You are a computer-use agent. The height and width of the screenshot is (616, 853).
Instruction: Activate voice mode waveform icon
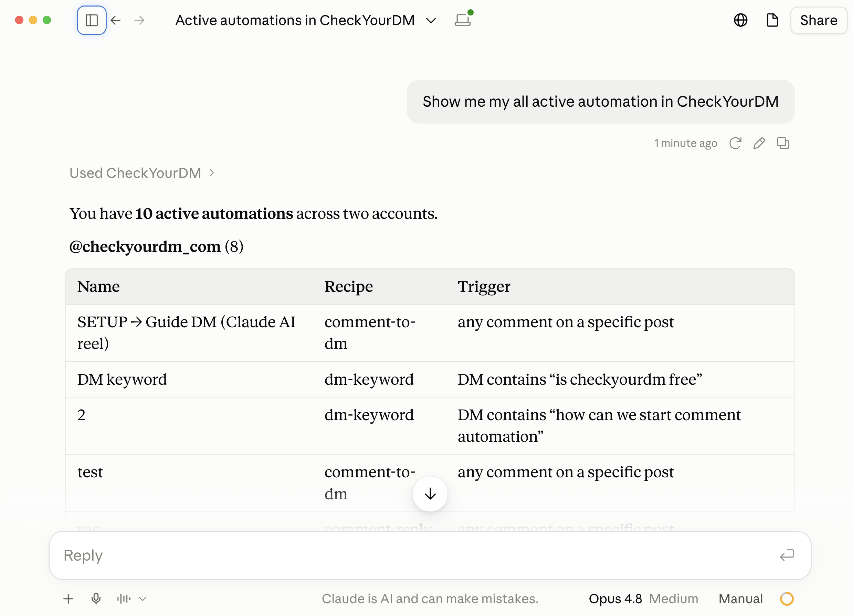124,599
